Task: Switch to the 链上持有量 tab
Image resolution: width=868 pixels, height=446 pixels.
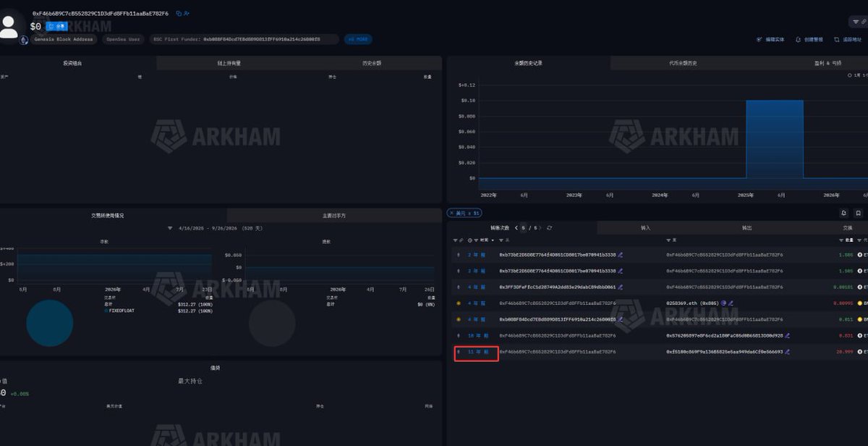Action: (x=229, y=63)
